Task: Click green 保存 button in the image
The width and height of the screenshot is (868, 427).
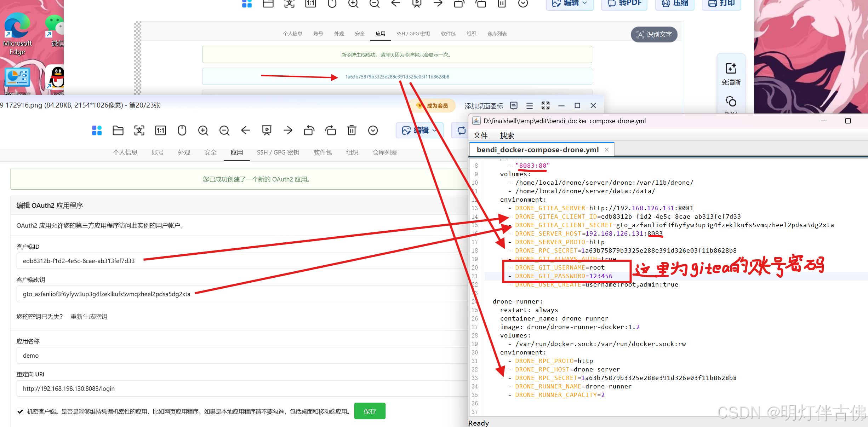Action: coord(370,411)
